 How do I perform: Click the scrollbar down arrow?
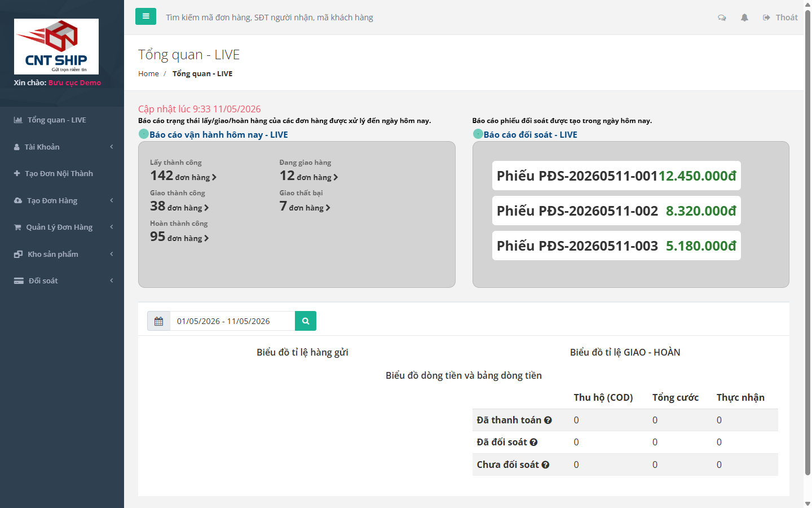click(807, 503)
